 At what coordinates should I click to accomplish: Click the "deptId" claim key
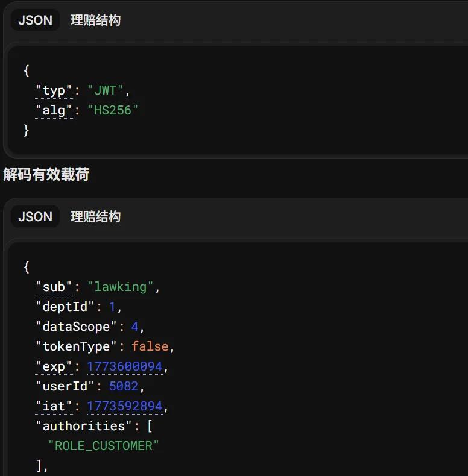click(x=65, y=307)
